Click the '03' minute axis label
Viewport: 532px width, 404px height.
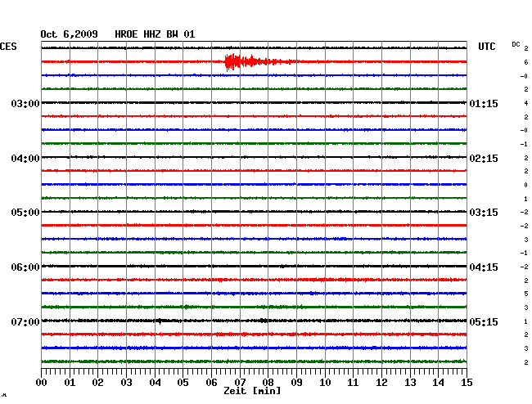pyautogui.click(x=126, y=382)
